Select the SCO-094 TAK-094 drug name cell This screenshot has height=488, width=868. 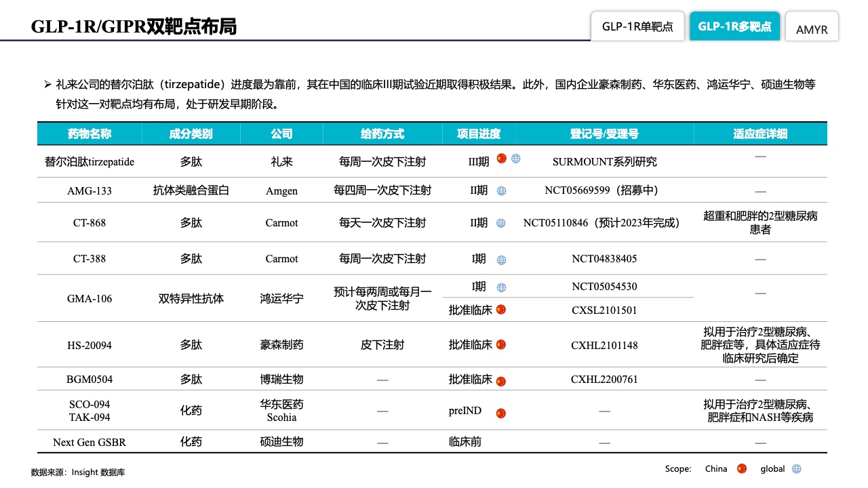pos(90,411)
